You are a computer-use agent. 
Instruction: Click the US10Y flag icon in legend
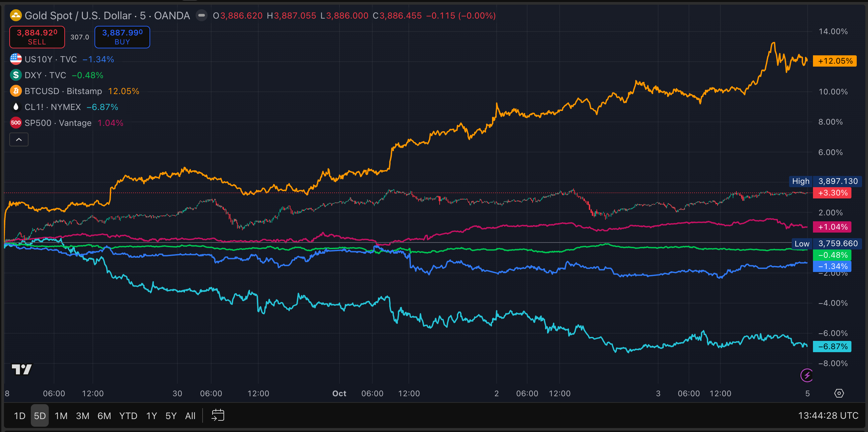click(x=16, y=59)
